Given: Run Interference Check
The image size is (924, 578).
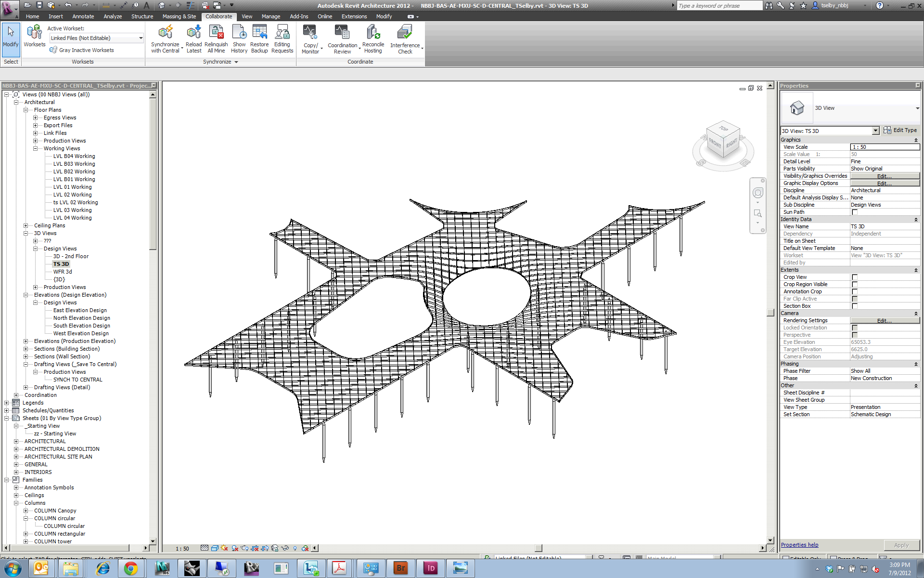Looking at the screenshot, I should (405, 39).
